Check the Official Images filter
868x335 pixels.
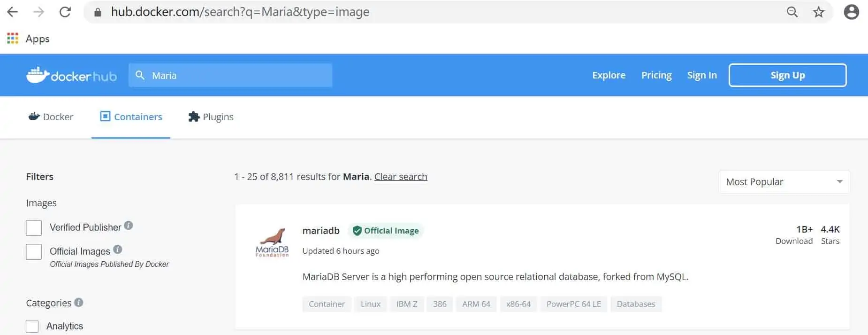[34, 252]
